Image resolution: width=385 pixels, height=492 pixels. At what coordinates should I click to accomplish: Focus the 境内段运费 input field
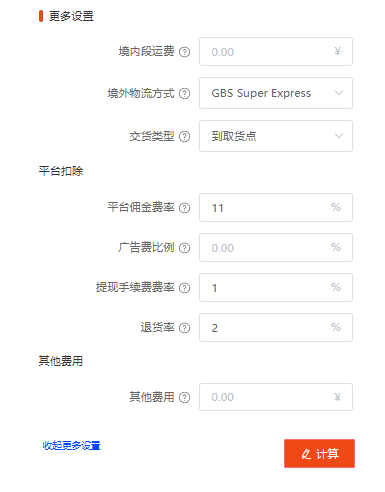coord(276,52)
